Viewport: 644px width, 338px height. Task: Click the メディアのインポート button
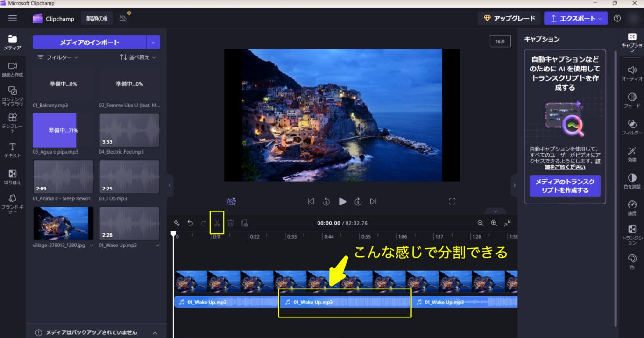(x=89, y=42)
